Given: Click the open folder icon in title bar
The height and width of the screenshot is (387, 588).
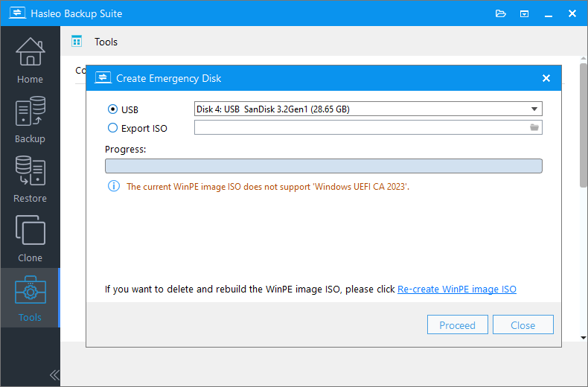Looking at the screenshot, I should click(x=501, y=14).
